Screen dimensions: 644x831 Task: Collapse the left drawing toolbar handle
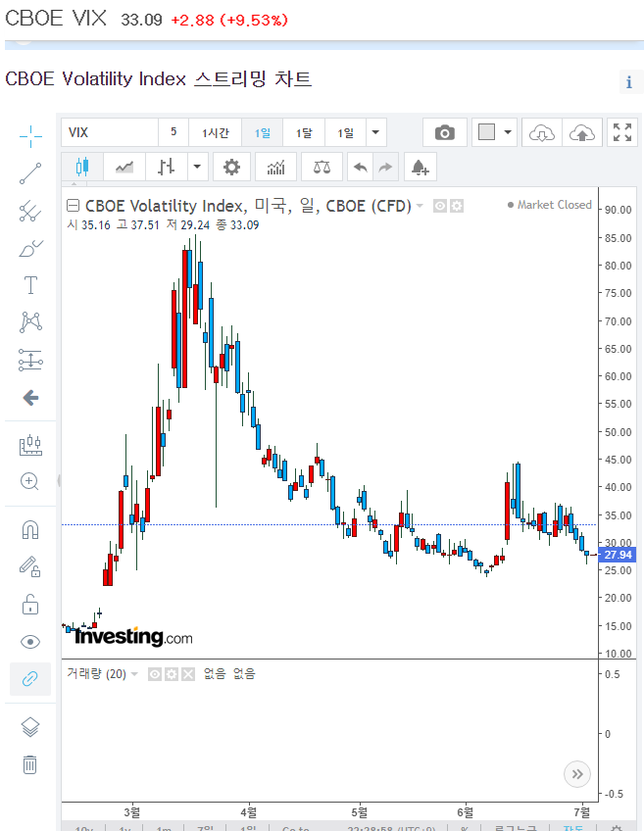(59, 481)
